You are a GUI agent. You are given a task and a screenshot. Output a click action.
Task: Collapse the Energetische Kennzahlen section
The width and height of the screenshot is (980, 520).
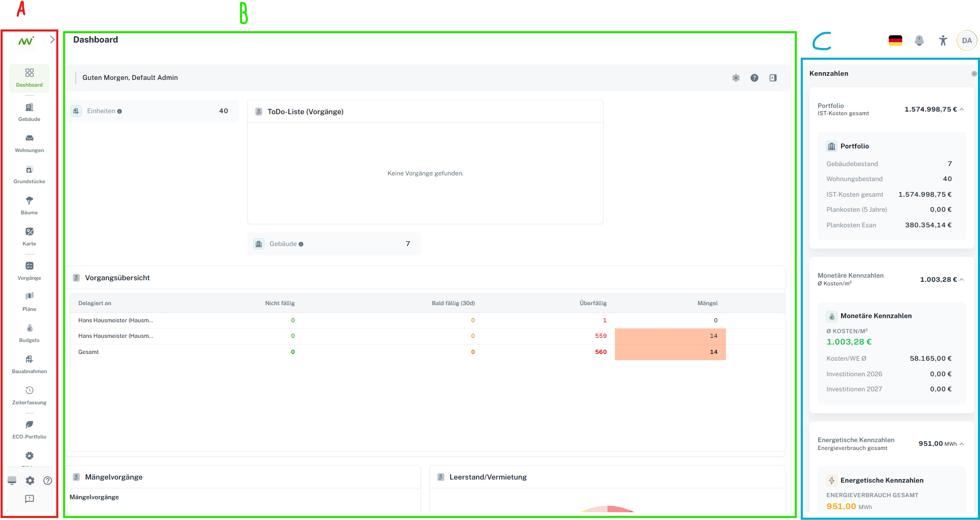[x=962, y=444]
